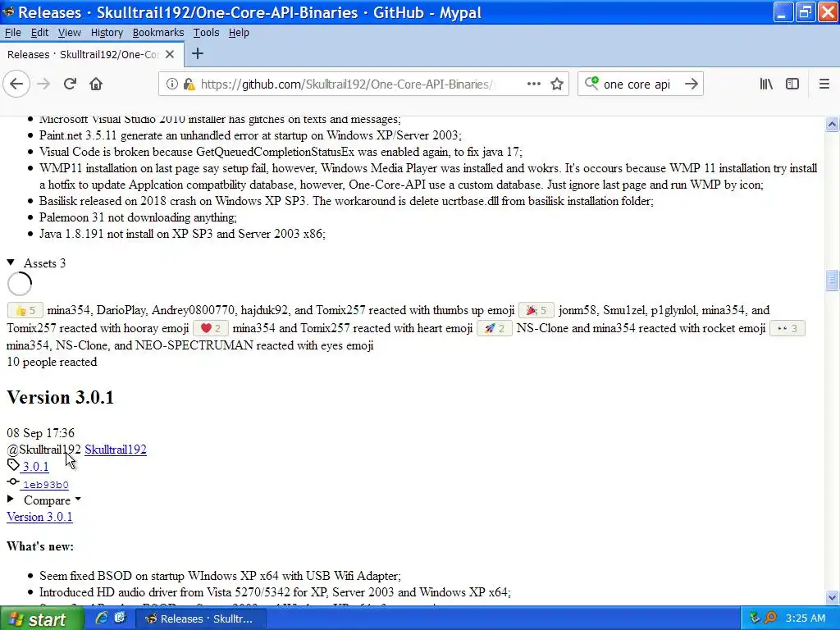
Task: Open the Bookmarks menu
Action: click(x=158, y=33)
